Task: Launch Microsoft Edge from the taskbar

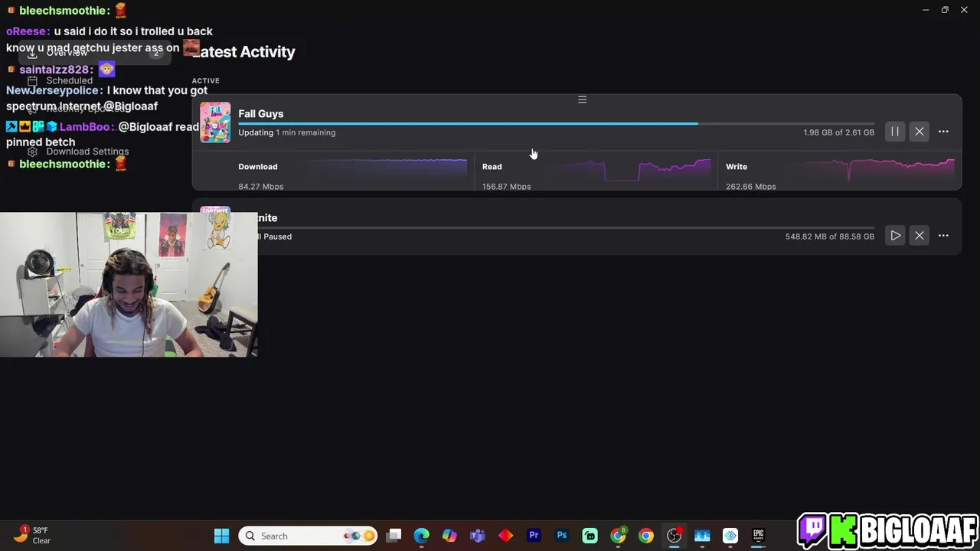Action: point(422,536)
